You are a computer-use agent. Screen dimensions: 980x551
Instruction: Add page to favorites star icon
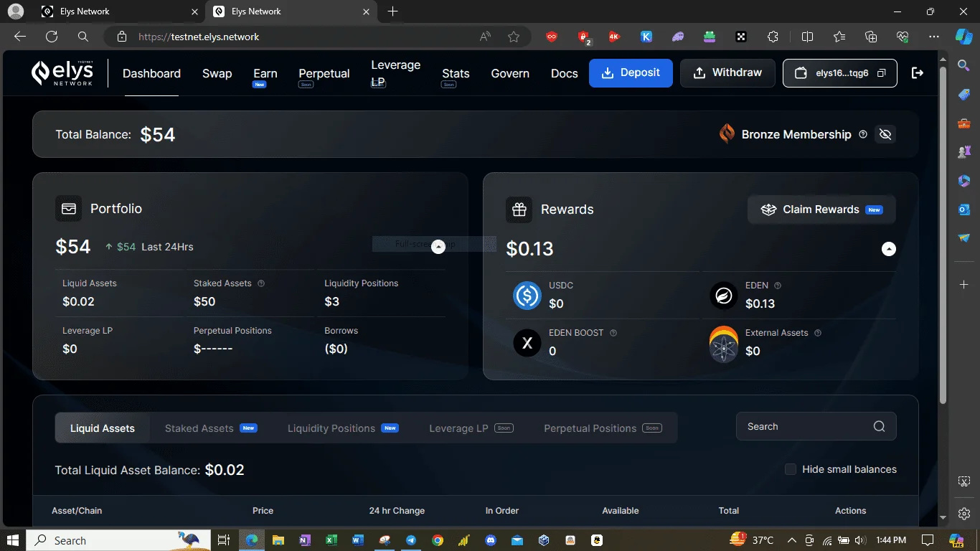click(514, 37)
